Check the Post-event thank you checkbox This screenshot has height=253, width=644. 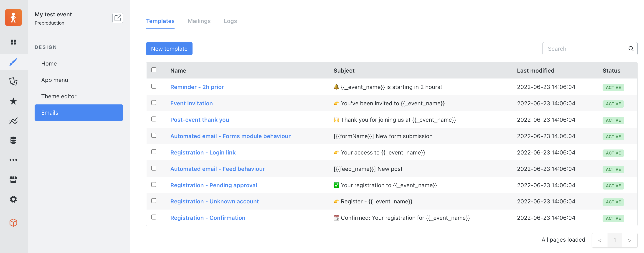click(154, 119)
